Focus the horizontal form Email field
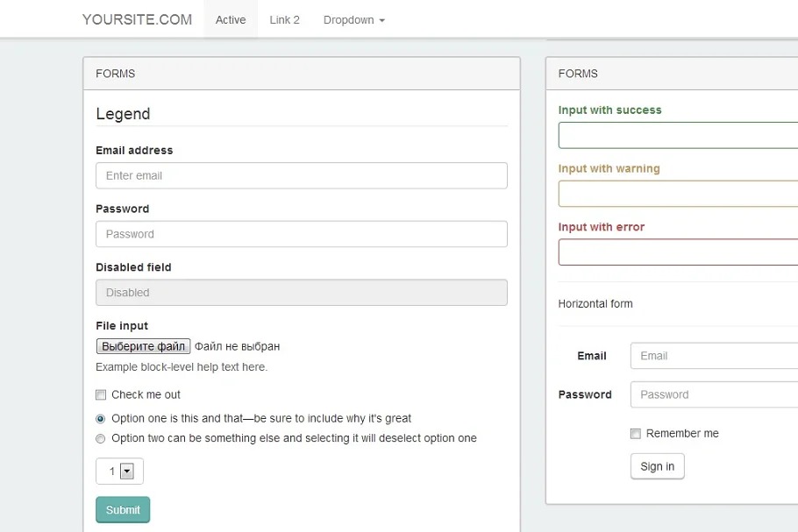Viewport: 798px width, 532px height. click(713, 356)
